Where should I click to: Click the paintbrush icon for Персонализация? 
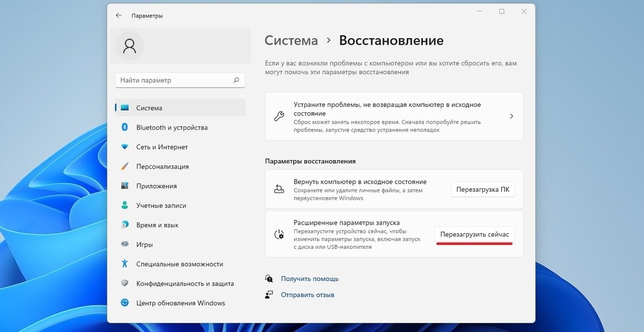(125, 167)
